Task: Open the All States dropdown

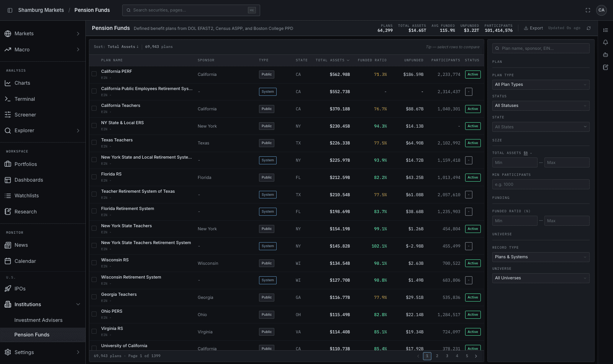Action: click(x=541, y=127)
